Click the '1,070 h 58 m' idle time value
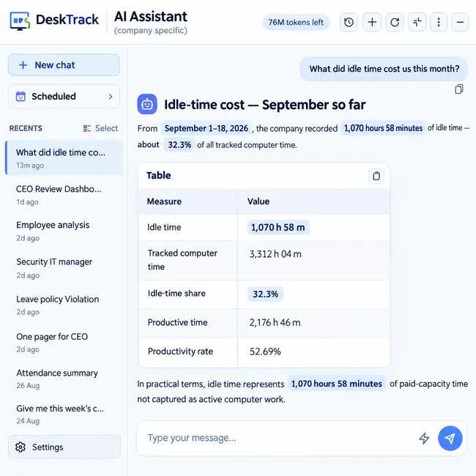 pyautogui.click(x=278, y=227)
